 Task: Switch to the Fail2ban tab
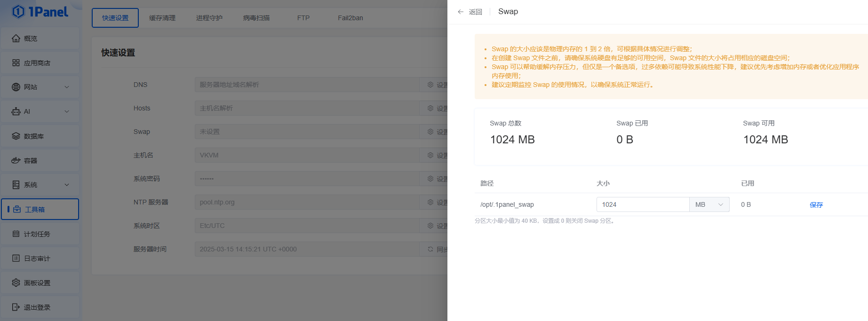pos(350,18)
